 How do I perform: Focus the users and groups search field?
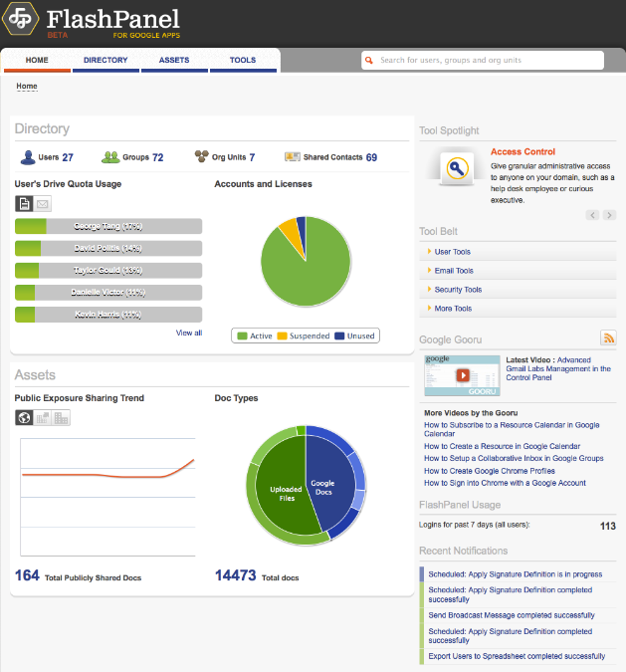pyautogui.click(x=483, y=61)
